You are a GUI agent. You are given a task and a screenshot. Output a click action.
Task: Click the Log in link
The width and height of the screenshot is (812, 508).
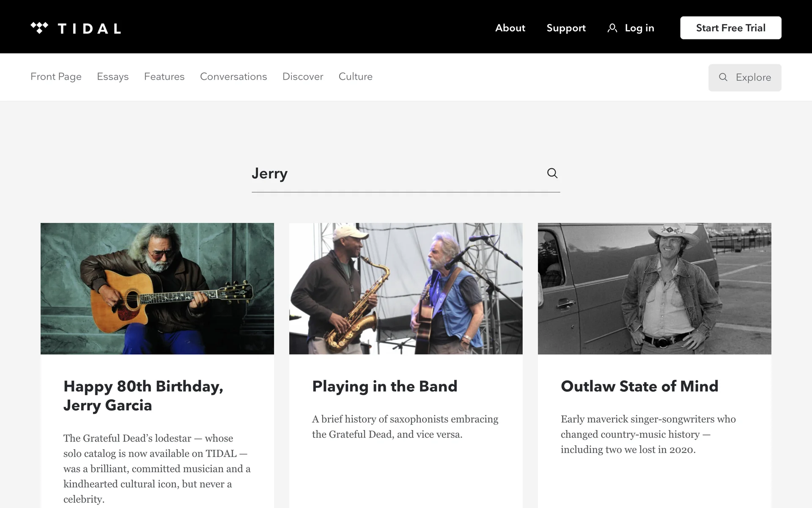(x=639, y=28)
